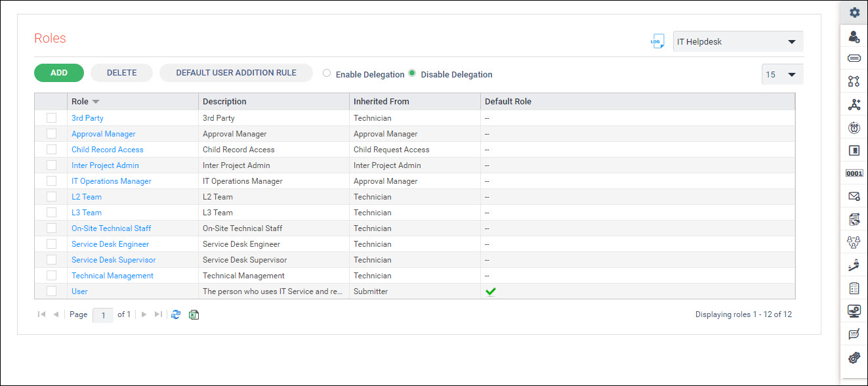Click the page number input field
This screenshot has width=868, height=386.
(x=103, y=315)
